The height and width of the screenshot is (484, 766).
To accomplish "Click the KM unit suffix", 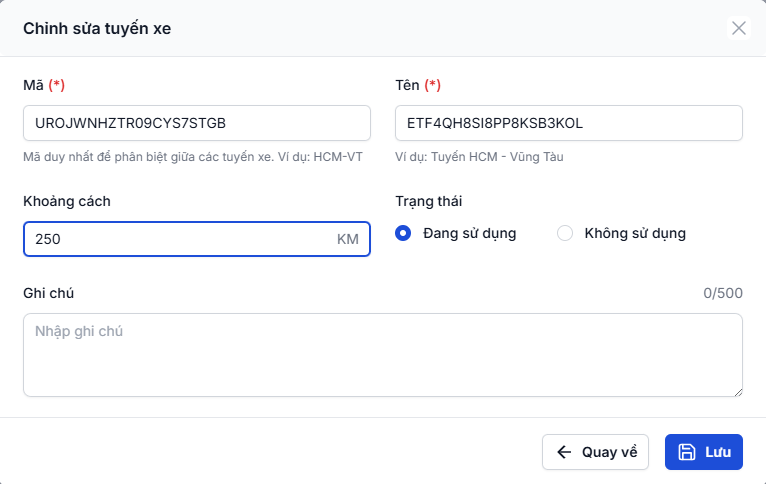I will tap(348, 239).
